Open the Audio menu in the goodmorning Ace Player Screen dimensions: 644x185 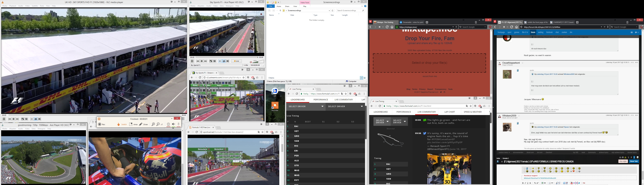point(21,129)
